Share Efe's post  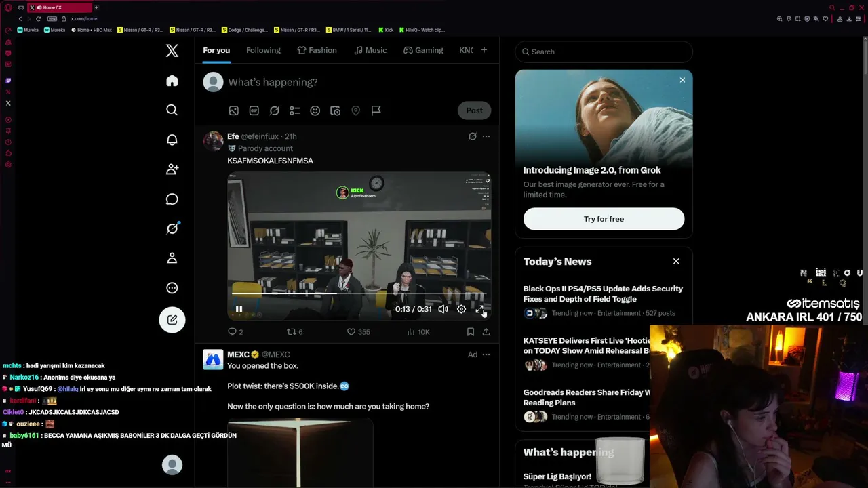coord(486,332)
